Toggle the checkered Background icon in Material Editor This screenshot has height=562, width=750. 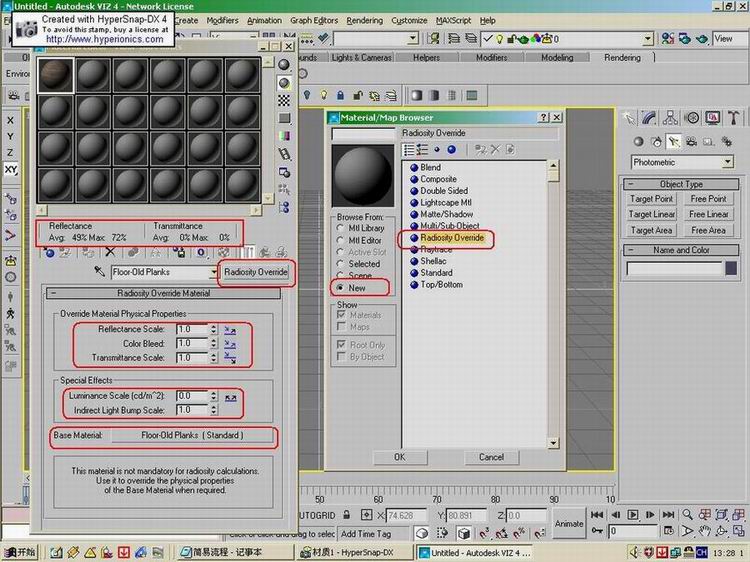point(284,100)
